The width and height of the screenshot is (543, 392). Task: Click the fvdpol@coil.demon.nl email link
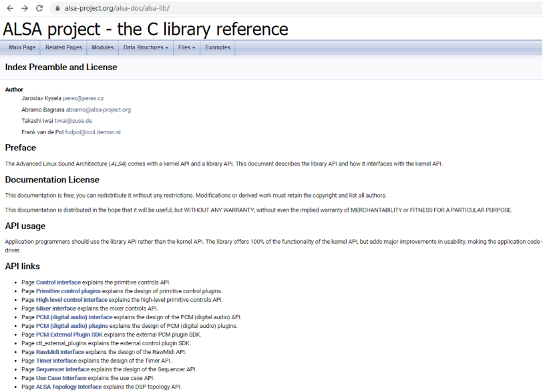pyautogui.click(x=93, y=132)
